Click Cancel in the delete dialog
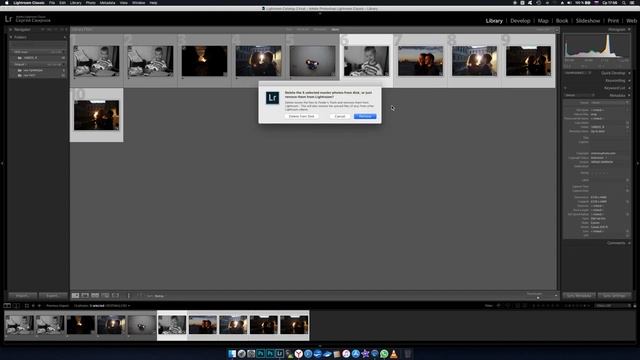The height and width of the screenshot is (360, 640). click(x=340, y=116)
